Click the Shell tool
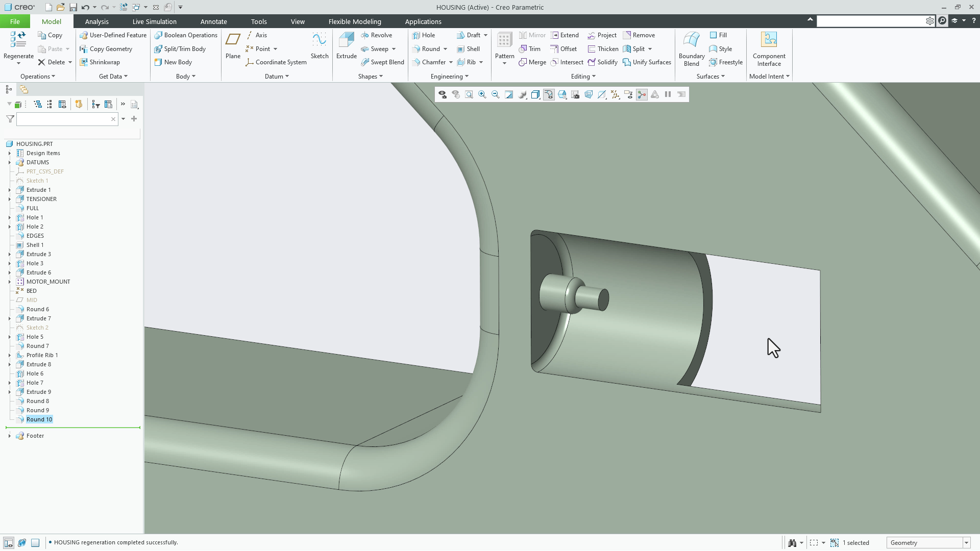 [468, 49]
